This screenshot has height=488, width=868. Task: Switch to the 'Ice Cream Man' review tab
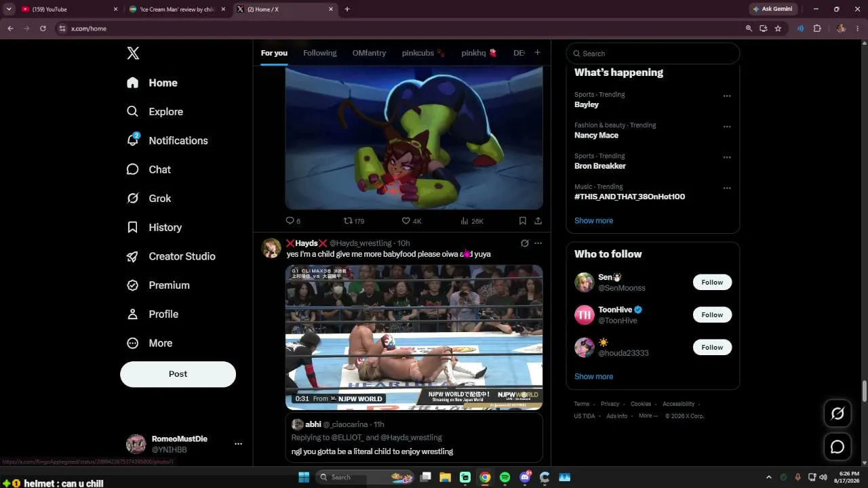click(x=178, y=9)
